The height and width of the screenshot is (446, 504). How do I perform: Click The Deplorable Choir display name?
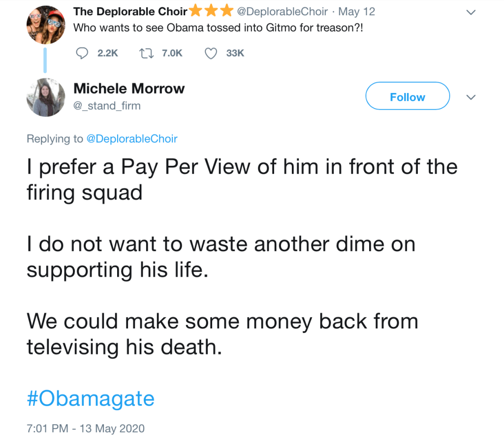pyautogui.click(x=130, y=11)
